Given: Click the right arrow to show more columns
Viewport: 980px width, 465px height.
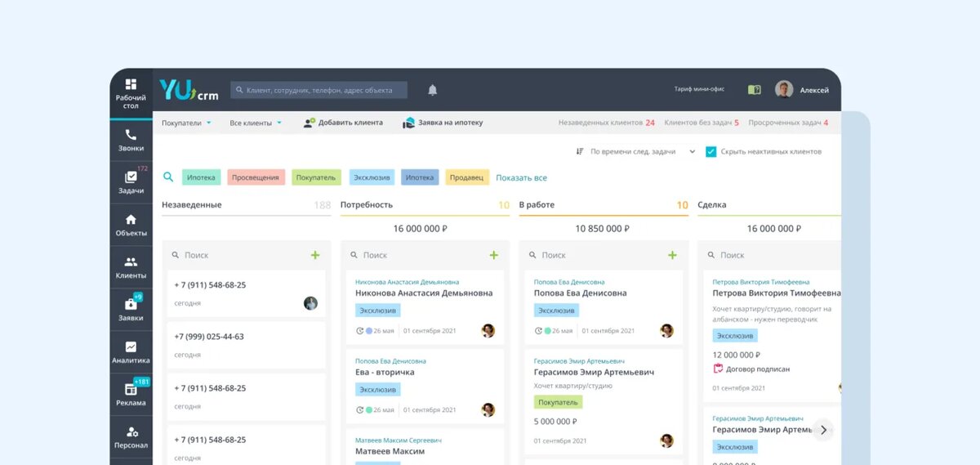Looking at the screenshot, I should pos(823,429).
